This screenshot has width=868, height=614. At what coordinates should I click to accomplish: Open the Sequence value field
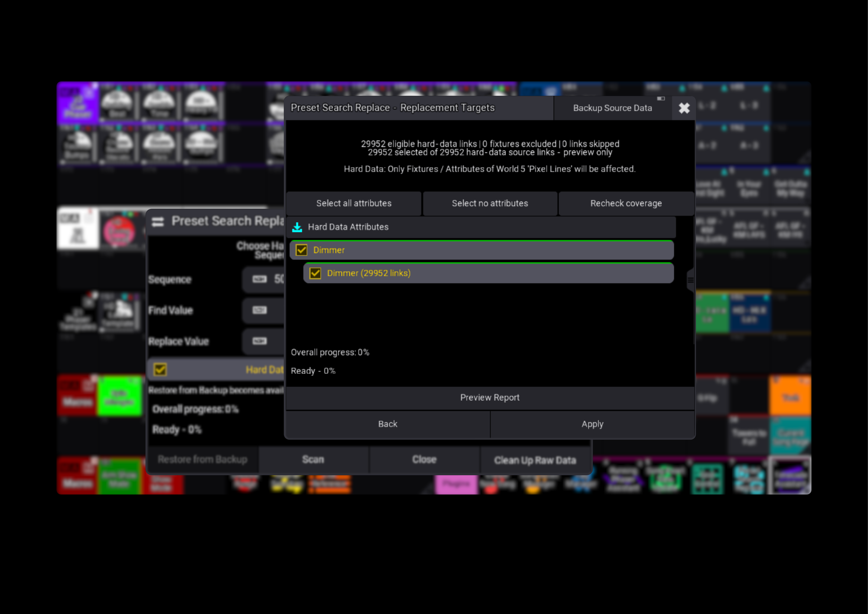264,280
